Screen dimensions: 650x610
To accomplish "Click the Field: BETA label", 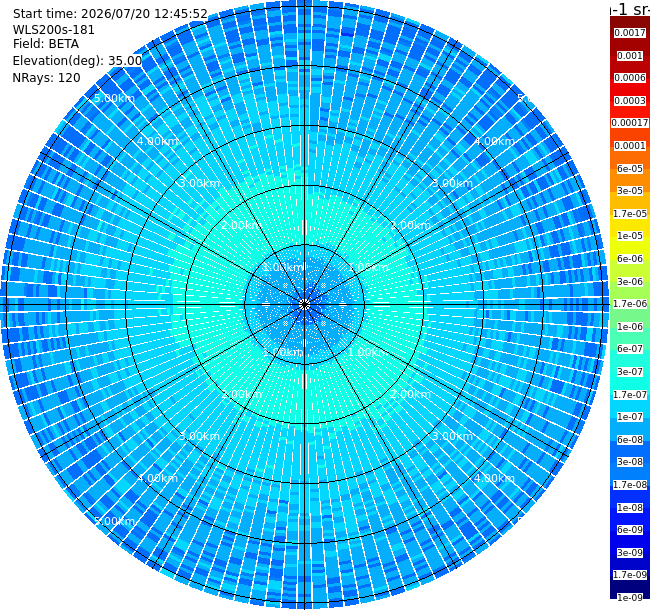I will pos(46,44).
